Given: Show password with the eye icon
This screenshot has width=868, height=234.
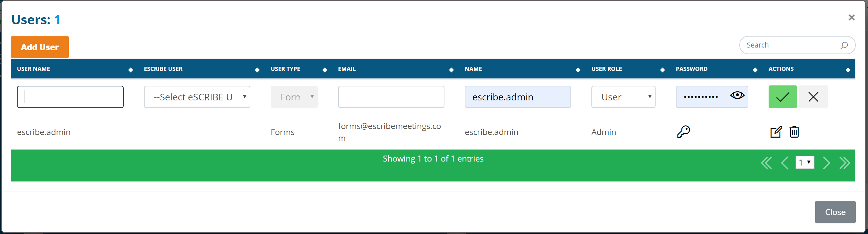Looking at the screenshot, I should click(737, 96).
